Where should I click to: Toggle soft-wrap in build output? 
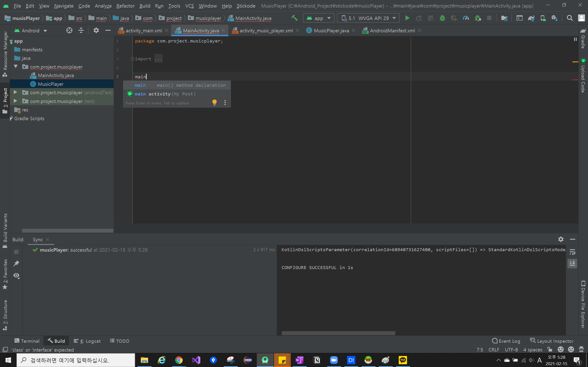tap(572, 252)
